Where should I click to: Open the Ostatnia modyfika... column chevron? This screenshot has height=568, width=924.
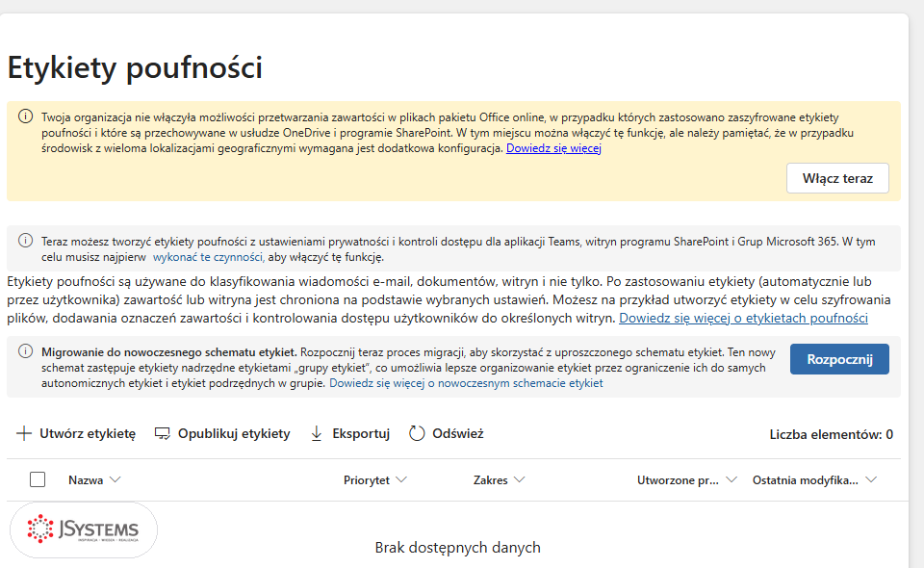(871, 479)
